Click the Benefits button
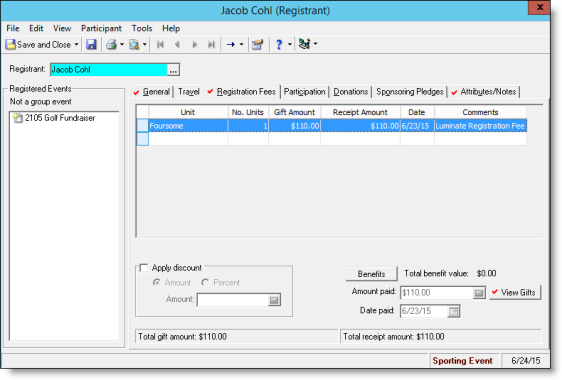Image resolution: width=562 pixels, height=380 pixels. (x=371, y=274)
